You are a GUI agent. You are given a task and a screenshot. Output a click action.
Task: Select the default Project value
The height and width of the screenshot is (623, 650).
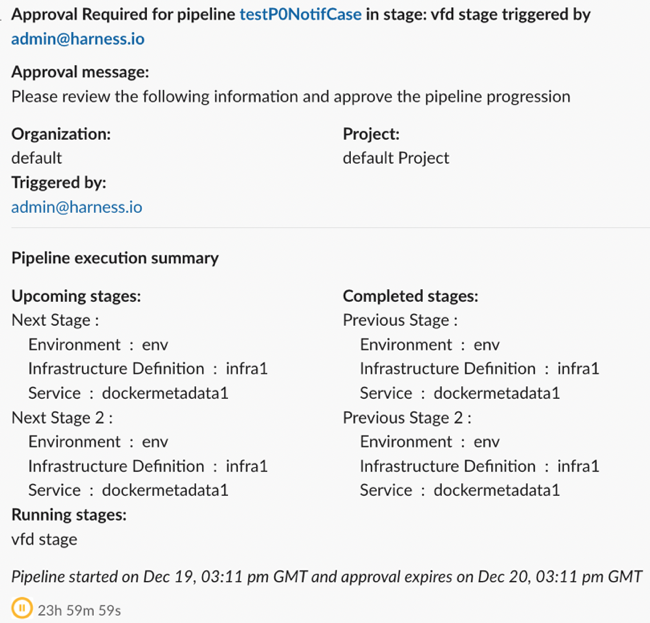coord(395,158)
